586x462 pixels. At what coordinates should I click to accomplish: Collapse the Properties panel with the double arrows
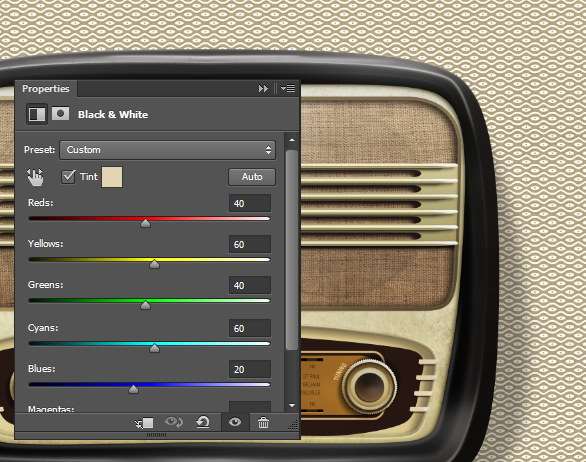(263, 89)
